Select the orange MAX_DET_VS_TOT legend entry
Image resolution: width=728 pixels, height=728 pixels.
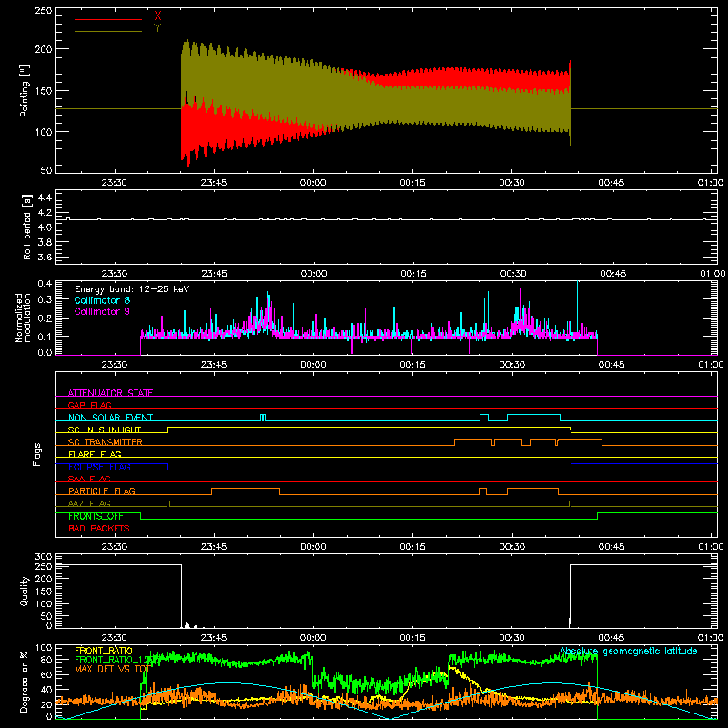(x=112, y=669)
